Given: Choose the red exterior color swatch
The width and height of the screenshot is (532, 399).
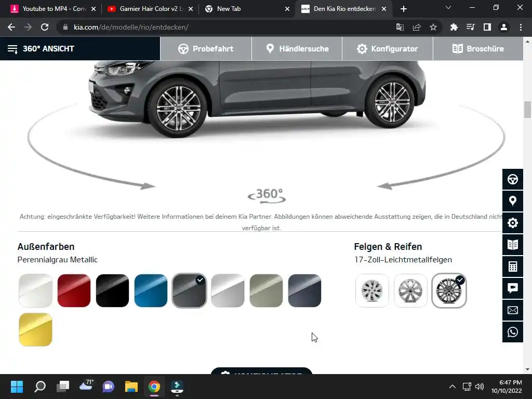Looking at the screenshot, I should click(x=74, y=291).
